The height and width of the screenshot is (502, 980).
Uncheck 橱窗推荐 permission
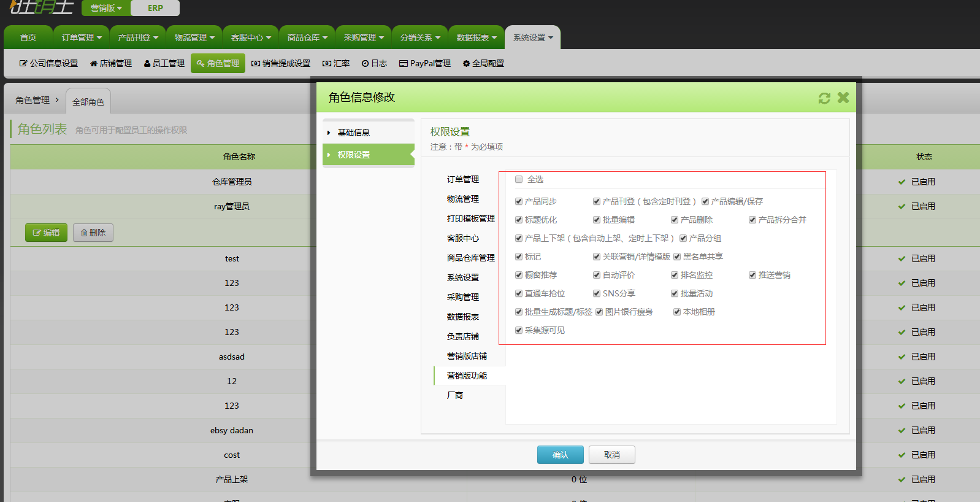[x=519, y=275]
